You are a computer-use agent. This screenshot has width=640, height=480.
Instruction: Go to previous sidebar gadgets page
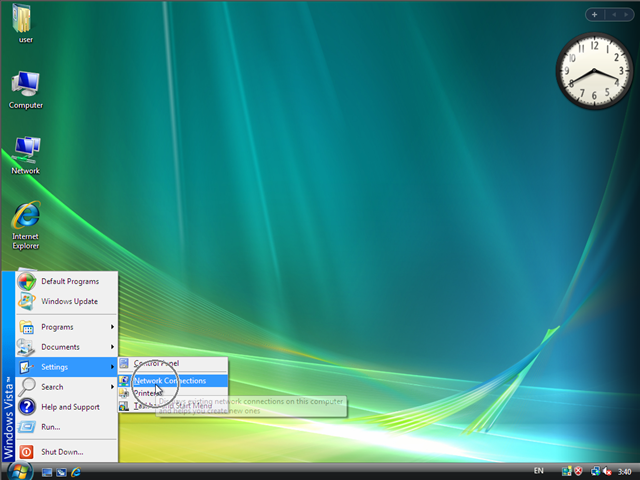pyautogui.click(x=614, y=15)
